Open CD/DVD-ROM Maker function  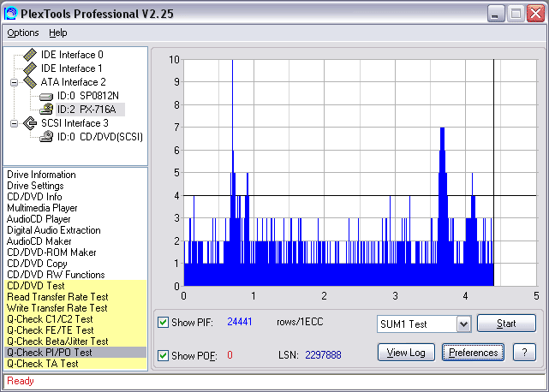[51, 252]
